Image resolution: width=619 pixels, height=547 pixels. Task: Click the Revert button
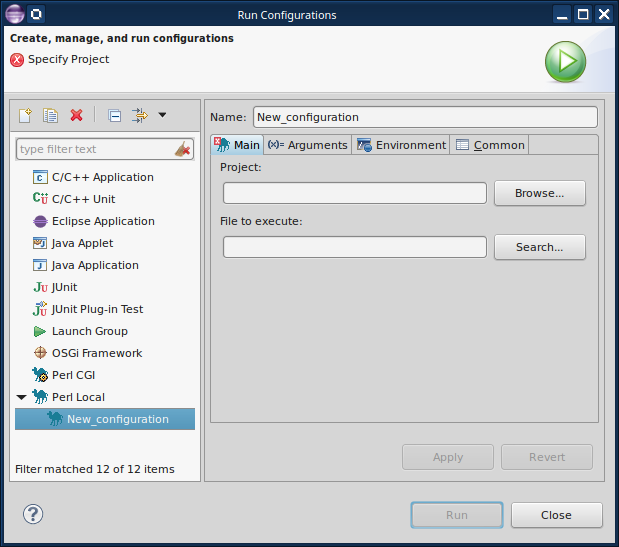click(547, 457)
